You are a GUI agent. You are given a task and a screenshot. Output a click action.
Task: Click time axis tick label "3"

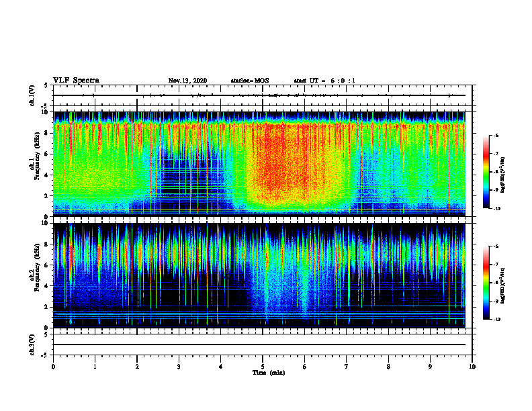[179, 367]
